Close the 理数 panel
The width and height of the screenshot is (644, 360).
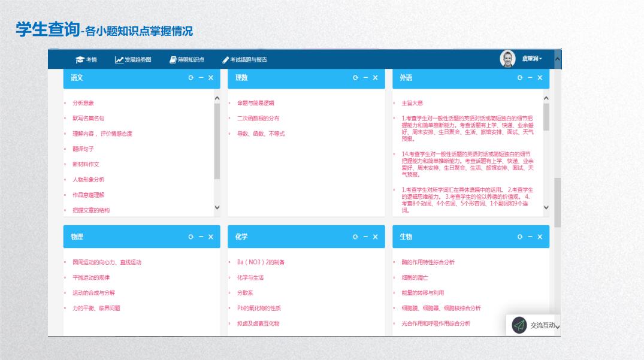pyautogui.click(x=376, y=78)
